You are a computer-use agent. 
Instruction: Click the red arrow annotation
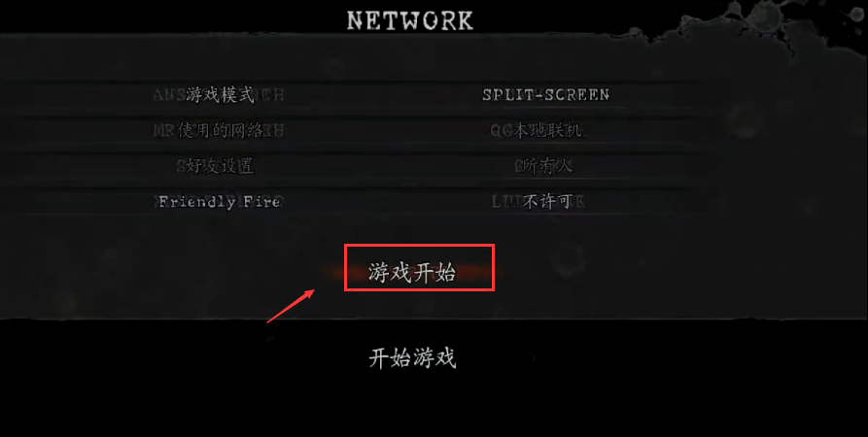[x=292, y=305]
